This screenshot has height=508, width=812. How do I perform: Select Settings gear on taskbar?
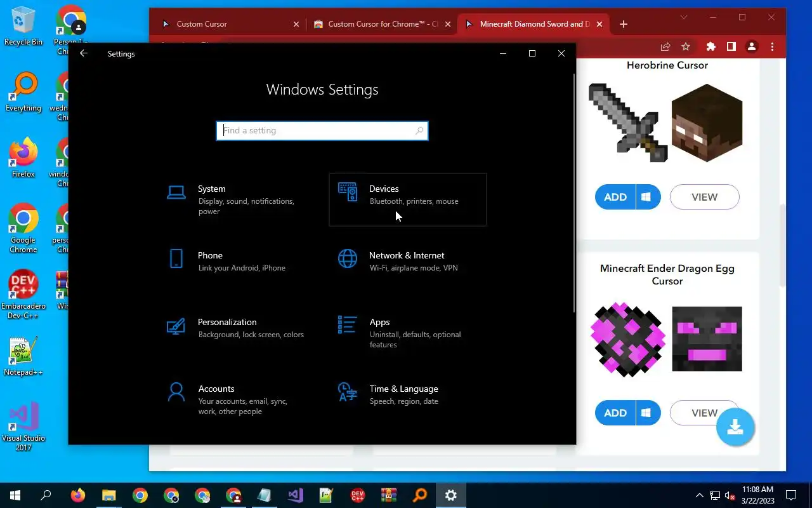tap(450, 495)
